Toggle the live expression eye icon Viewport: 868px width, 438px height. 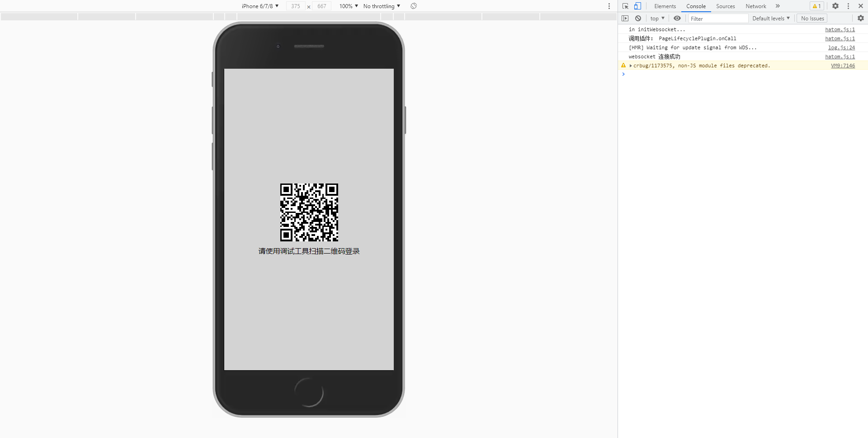click(677, 18)
